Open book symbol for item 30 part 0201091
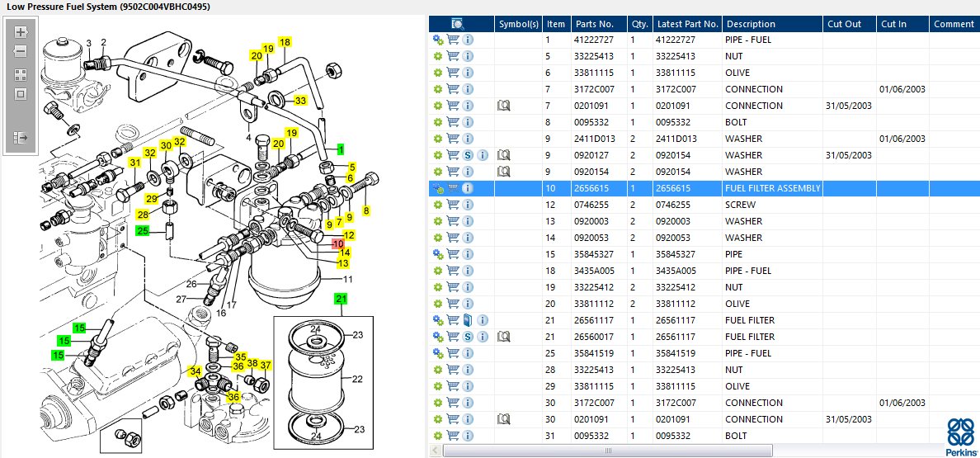This screenshot has width=980, height=458. click(504, 419)
